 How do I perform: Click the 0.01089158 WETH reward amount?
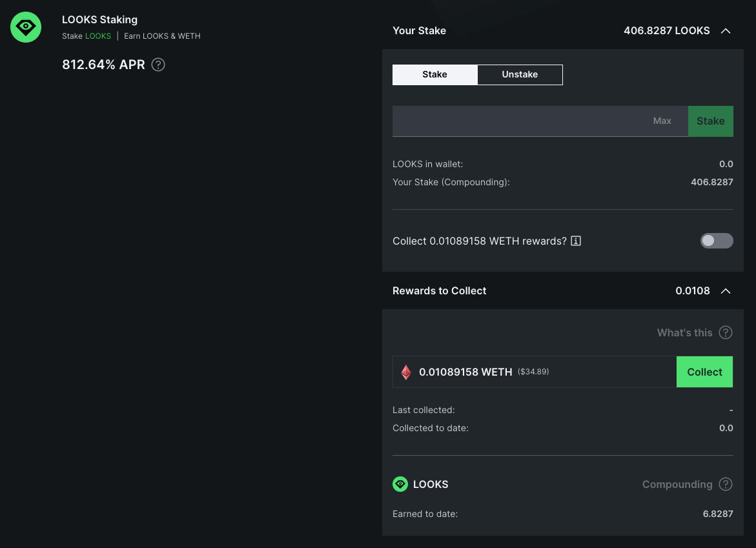[x=465, y=372]
